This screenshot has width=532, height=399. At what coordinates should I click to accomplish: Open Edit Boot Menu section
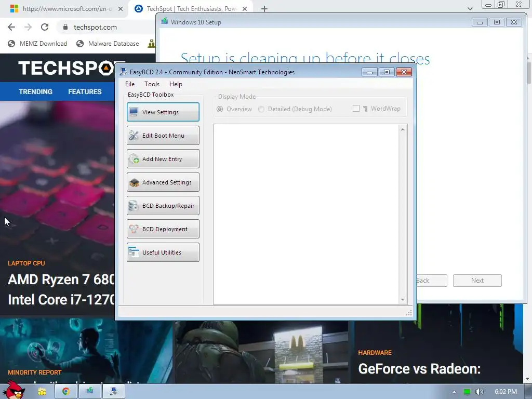[x=163, y=136]
